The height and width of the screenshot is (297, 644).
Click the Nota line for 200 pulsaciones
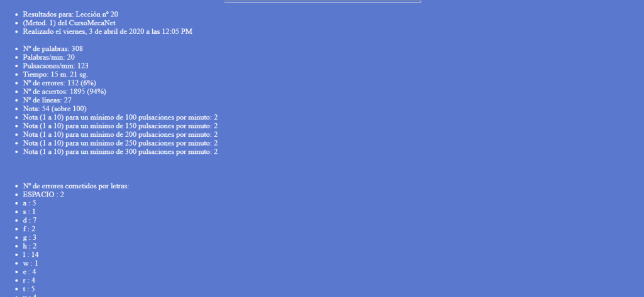tap(120, 135)
